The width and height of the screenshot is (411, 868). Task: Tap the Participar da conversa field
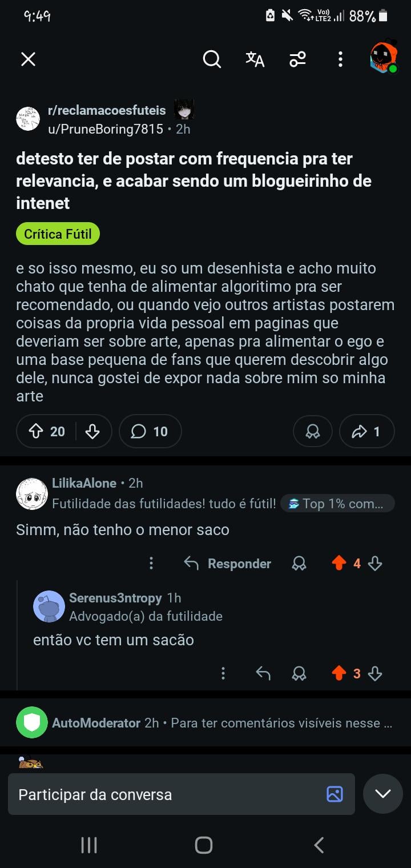[x=171, y=794]
